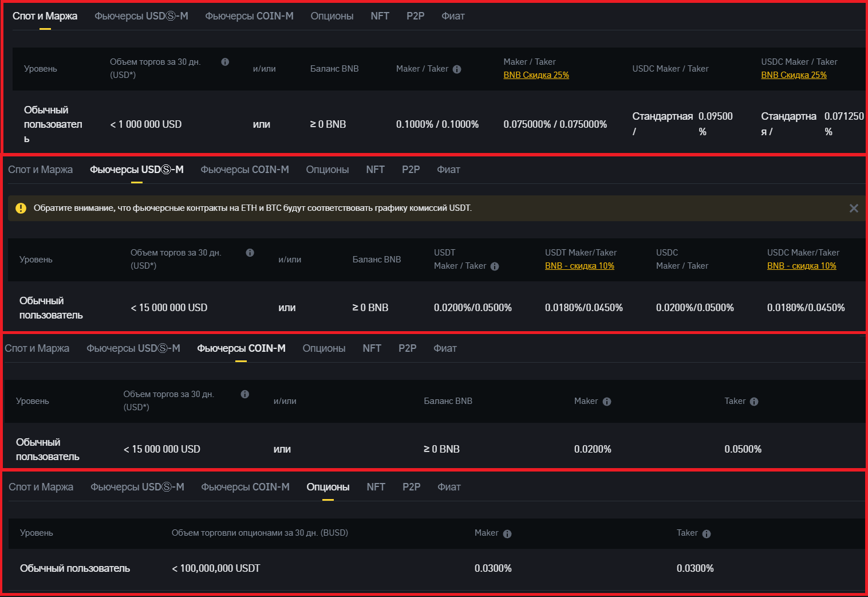Screen dimensions: 868x597
Task: Open NFT tab above the ETH/BTC notice
Action: pos(375,170)
